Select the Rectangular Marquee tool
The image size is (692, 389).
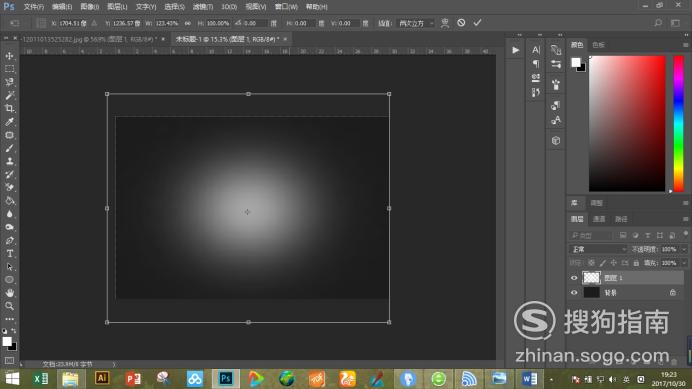(9, 69)
